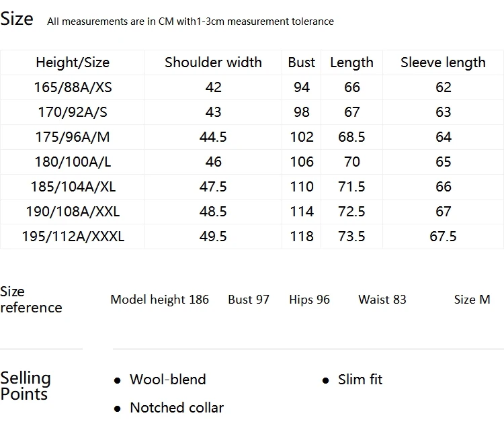504x434 pixels.
Task: Select the 195/112A/XXXL size row label
Action: coord(73,236)
